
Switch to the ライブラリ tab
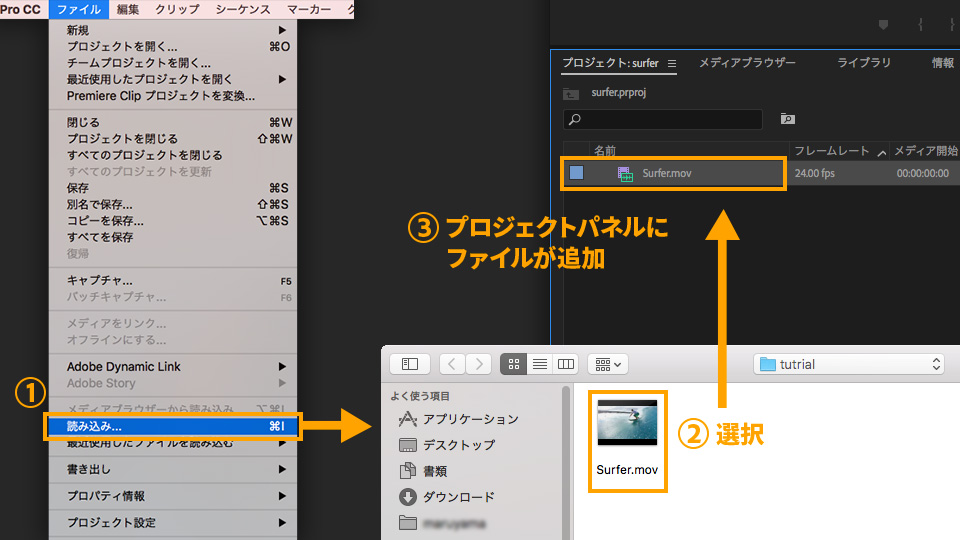coord(863,63)
